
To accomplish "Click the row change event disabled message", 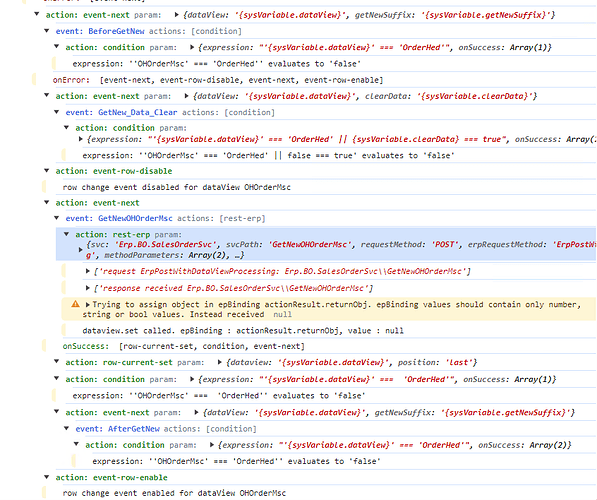I will point(177,187).
